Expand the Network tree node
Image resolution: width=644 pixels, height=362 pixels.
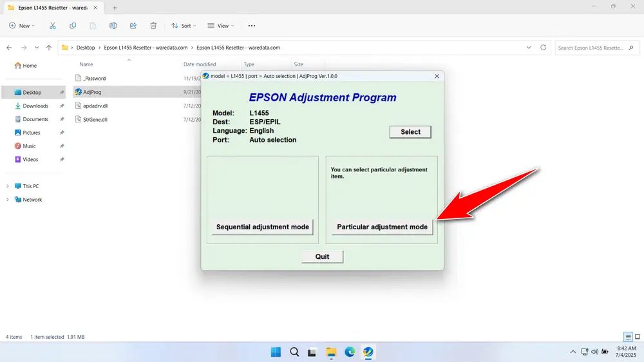tap(7, 200)
